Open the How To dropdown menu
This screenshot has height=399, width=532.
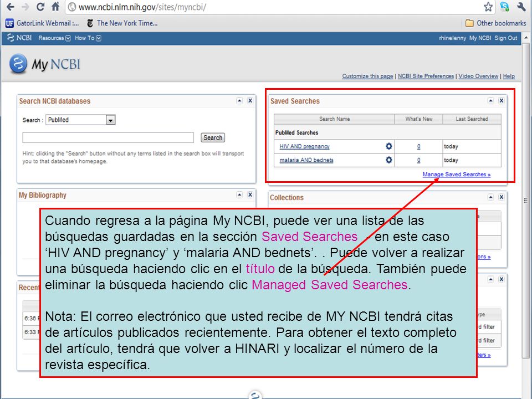tap(88, 38)
